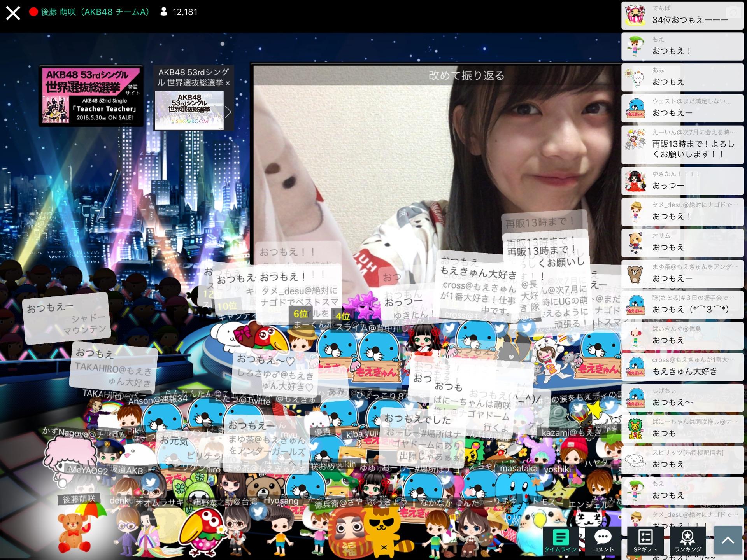Tap the しげちぃ avatar in the timeline
The width and height of the screenshot is (747, 560).
636,399
